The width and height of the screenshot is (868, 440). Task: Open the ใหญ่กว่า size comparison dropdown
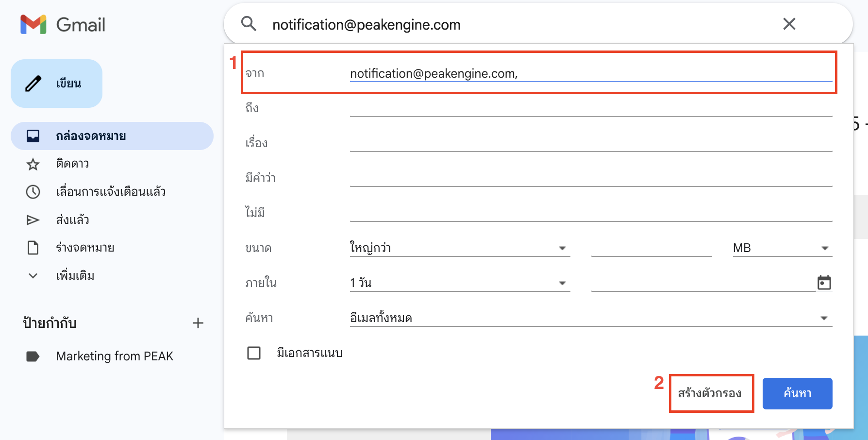pyautogui.click(x=459, y=248)
